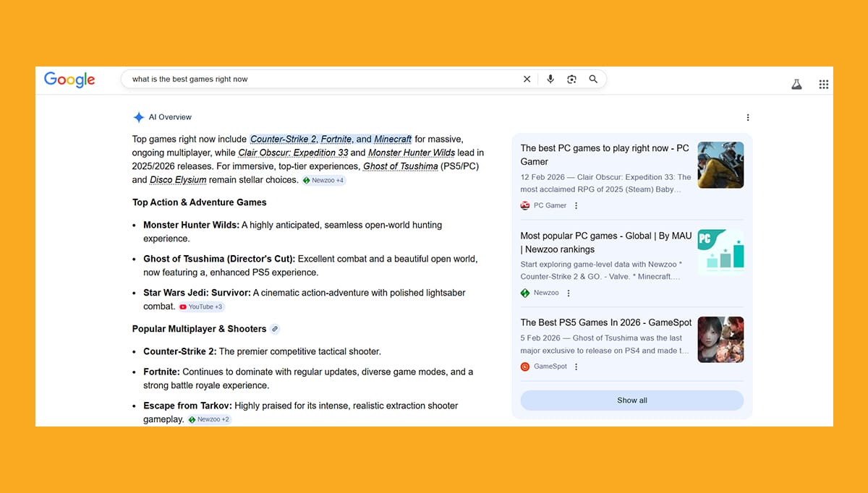Click the PC Gamer source favicon

tap(525, 205)
